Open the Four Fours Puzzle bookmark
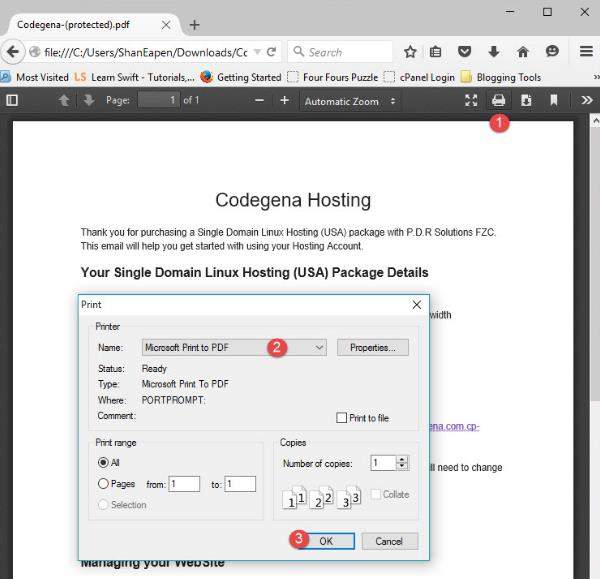Image resolution: width=600 pixels, height=579 pixels. click(x=333, y=77)
